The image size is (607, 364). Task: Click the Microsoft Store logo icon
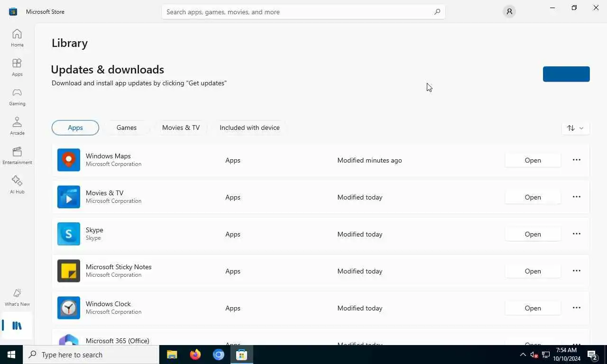point(13,11)
